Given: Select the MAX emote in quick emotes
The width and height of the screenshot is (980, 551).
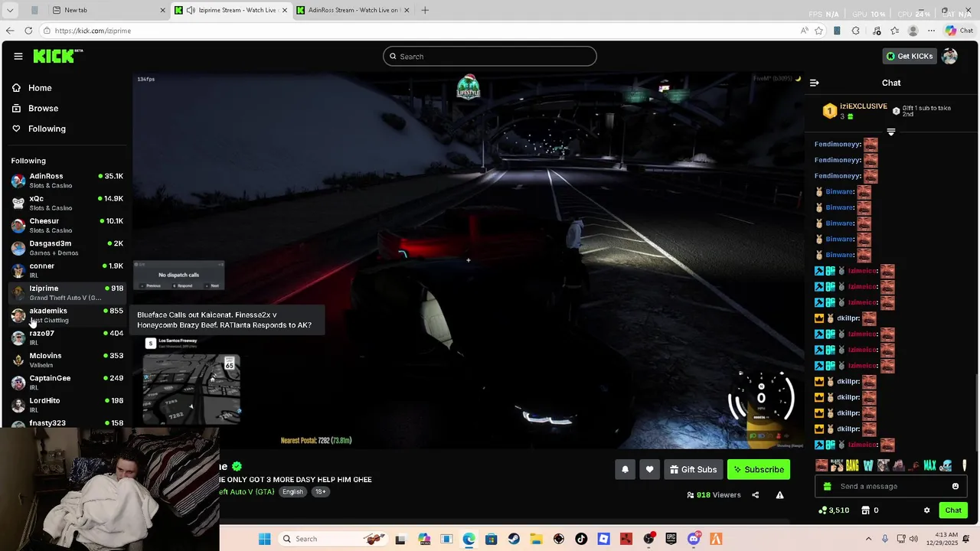Looking at the screenshot, I should click(930, 465).
